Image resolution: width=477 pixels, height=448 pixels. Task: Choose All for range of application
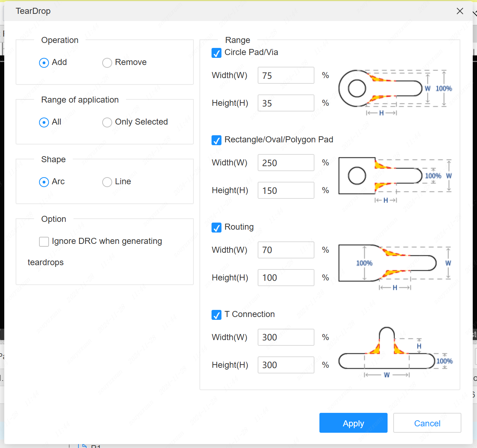click(44, 122)
